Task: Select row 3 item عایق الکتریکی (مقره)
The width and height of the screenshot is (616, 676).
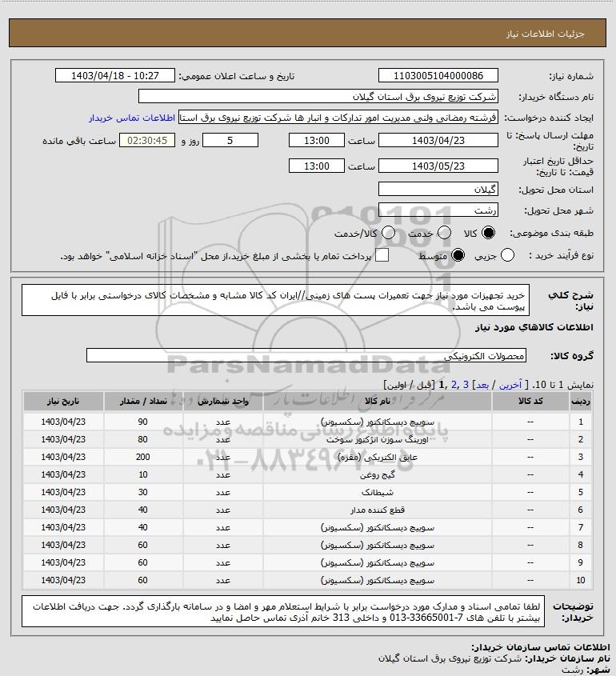Action: pos(377,457)
